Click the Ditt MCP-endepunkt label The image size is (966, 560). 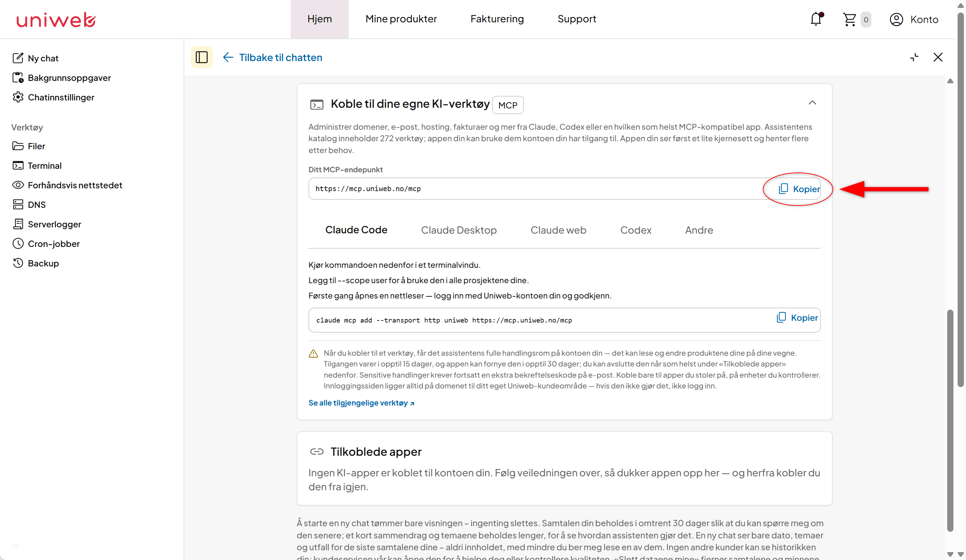[345, 169]
